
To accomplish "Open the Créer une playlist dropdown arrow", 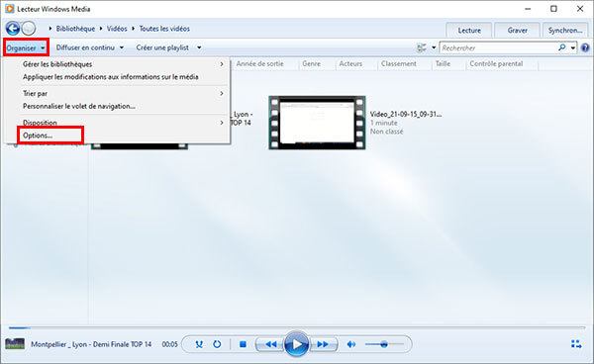I will tap(199, 48).
